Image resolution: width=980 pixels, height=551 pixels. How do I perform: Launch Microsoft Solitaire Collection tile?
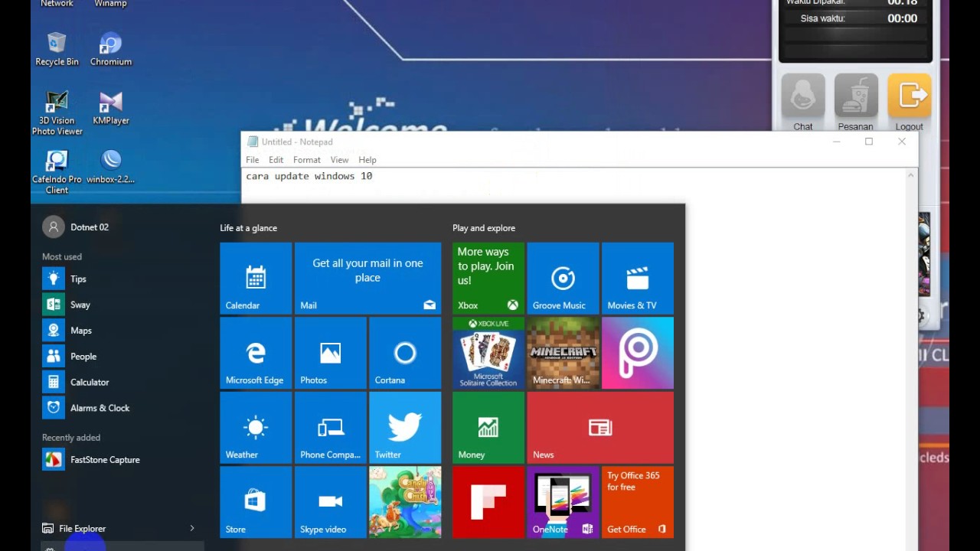[488, 353]
